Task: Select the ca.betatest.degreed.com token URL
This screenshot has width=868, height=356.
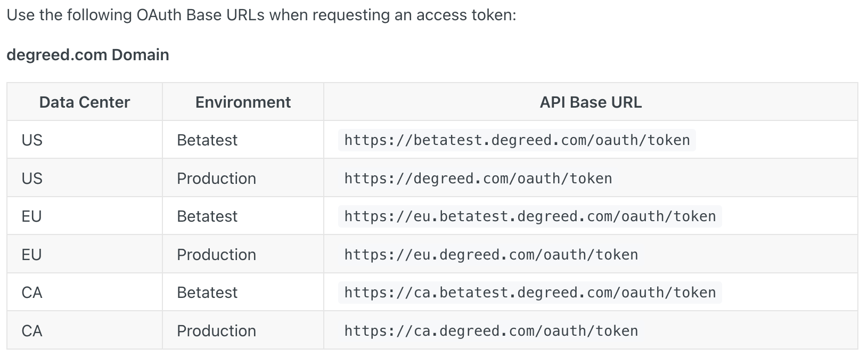Action: point(530,293)
